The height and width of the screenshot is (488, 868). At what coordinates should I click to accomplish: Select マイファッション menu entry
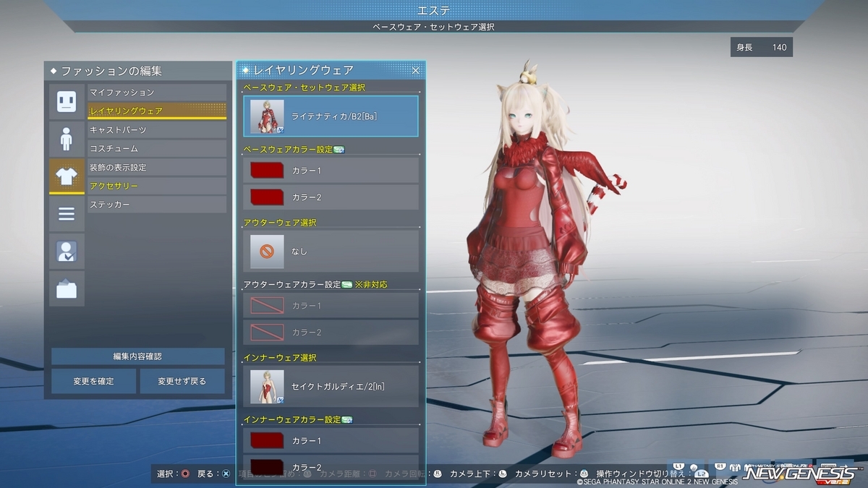click(x=157, y=93)
